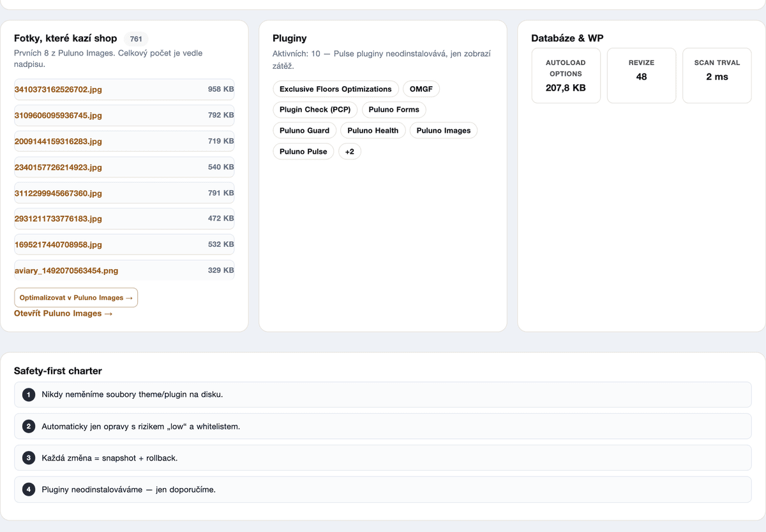Click the 958 KB file size
This screenshot has height=532, width=766.
(221, 89)
